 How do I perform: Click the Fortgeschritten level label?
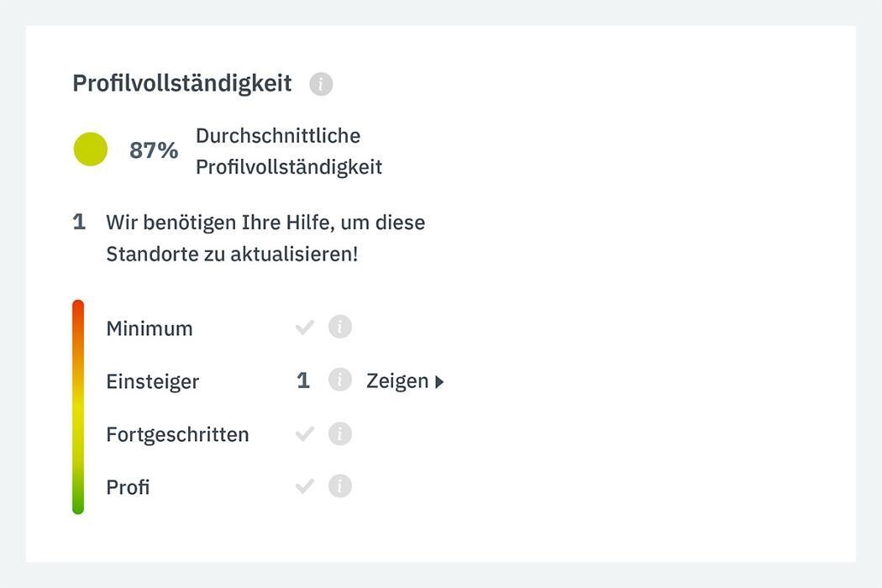pyautogui.click(x=177, y=434)
